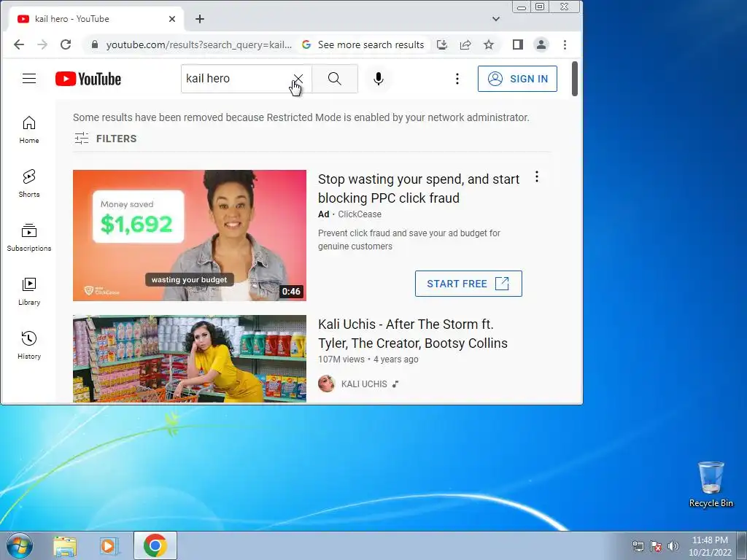This screenshot has height=560, width=747.
Task: Open a new Chrome tab
Action: [200, 19]
